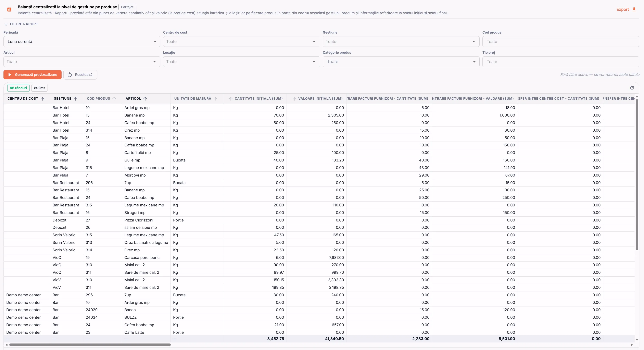Click the Export download icon
Viewport: 644px width, 350px height.
pyautogui.click(x=634, y=9)
